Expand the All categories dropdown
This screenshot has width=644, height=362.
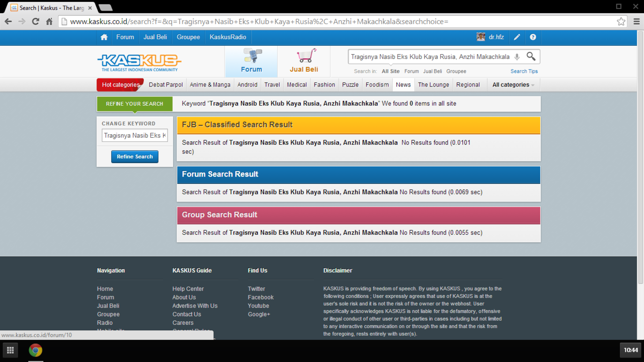[x=513, y=85]
